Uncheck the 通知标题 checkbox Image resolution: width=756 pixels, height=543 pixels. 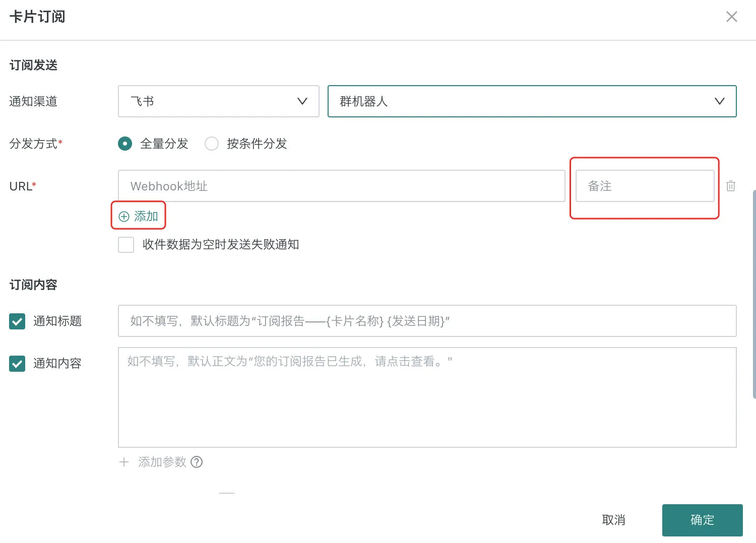[x=17, y=321]
